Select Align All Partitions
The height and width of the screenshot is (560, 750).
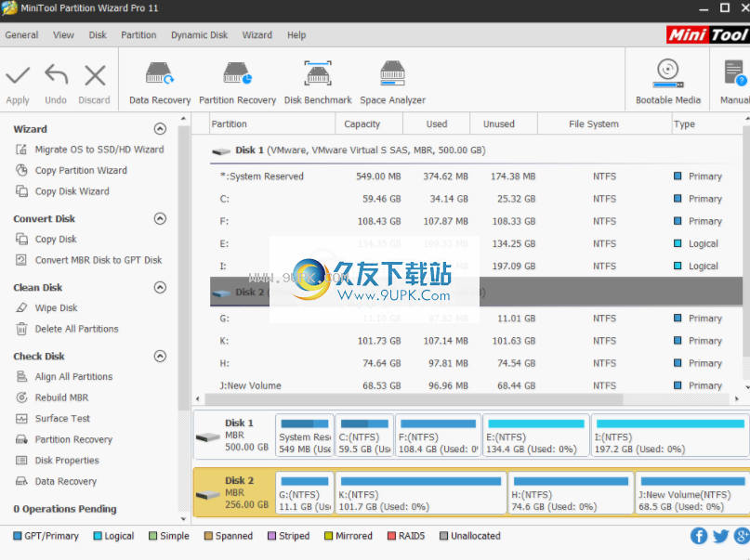[x=73, y=377]
